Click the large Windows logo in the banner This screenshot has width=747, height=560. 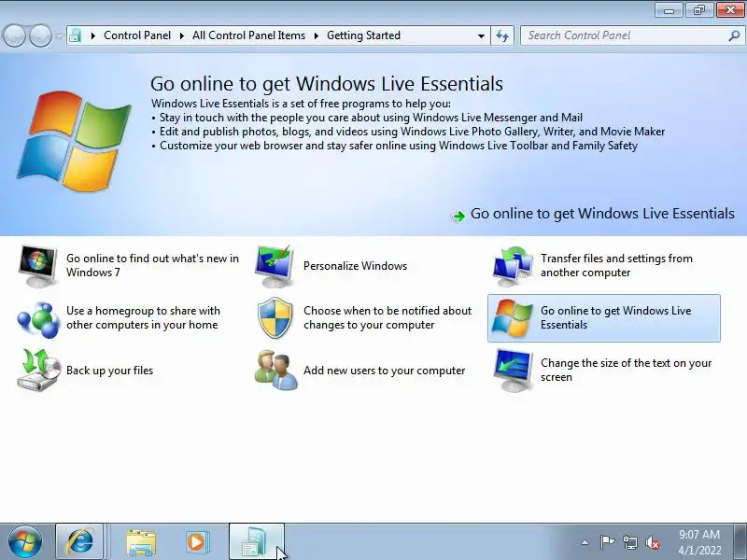(x=74, y=142)
